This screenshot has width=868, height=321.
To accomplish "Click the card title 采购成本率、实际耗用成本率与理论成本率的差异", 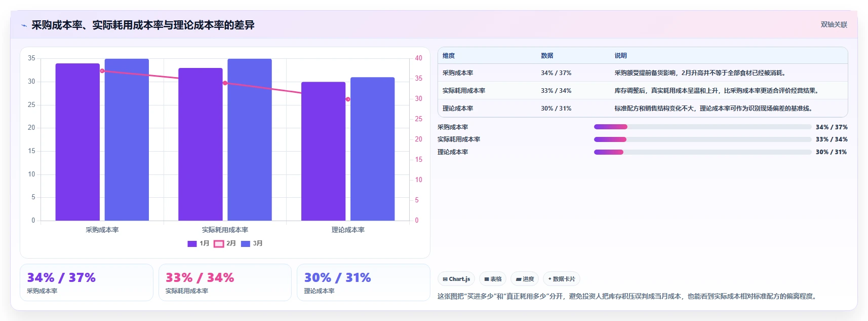I will (x=143, y=25).
